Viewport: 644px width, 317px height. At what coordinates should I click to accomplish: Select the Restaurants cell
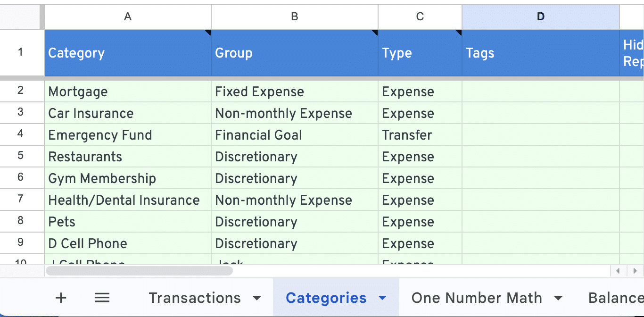128,157
